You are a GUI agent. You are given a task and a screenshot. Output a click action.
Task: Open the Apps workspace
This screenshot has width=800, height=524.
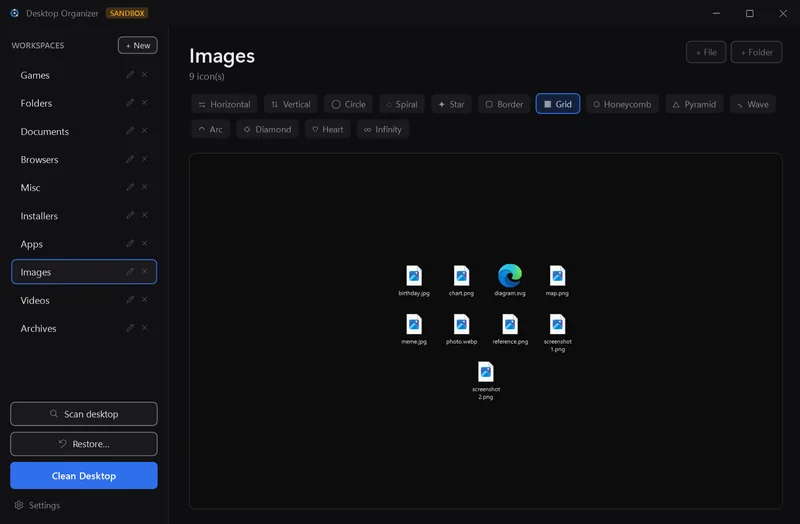pos(84,244)
